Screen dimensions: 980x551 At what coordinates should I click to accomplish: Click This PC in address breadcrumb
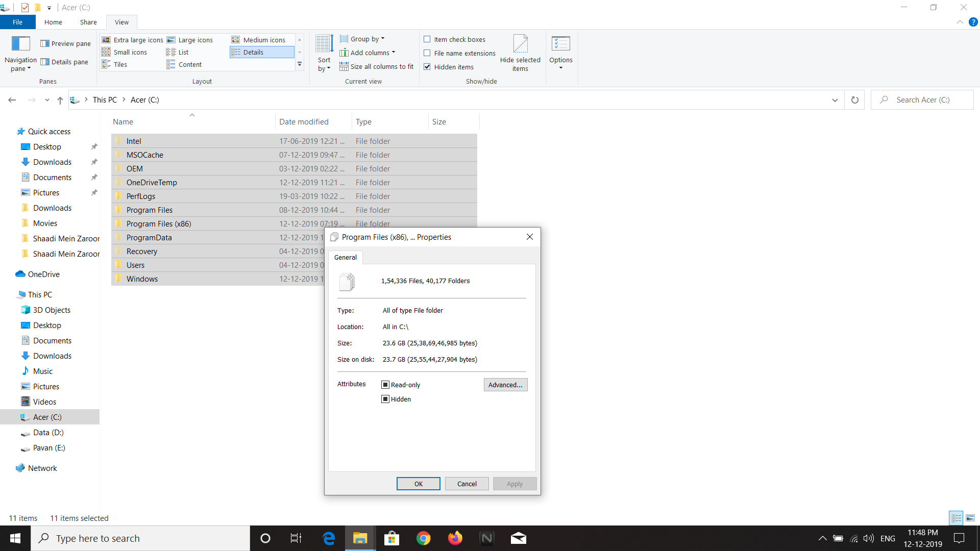tap(105, 100)
